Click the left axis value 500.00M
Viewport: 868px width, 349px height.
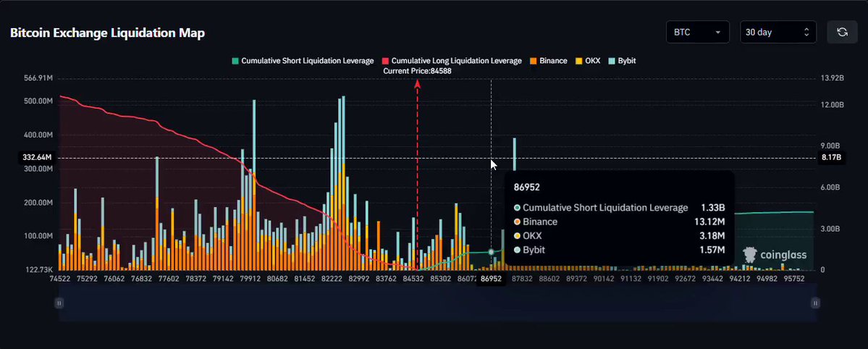[38, 101]
